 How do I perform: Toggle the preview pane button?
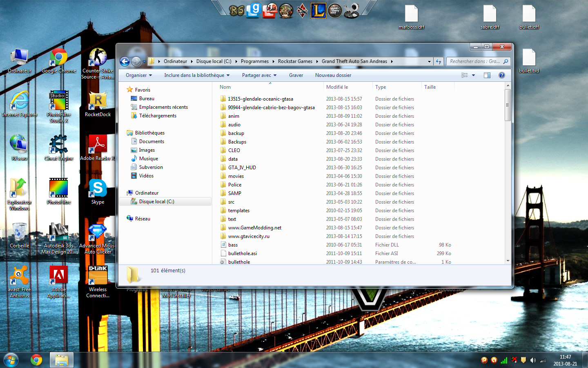(487, 75)
